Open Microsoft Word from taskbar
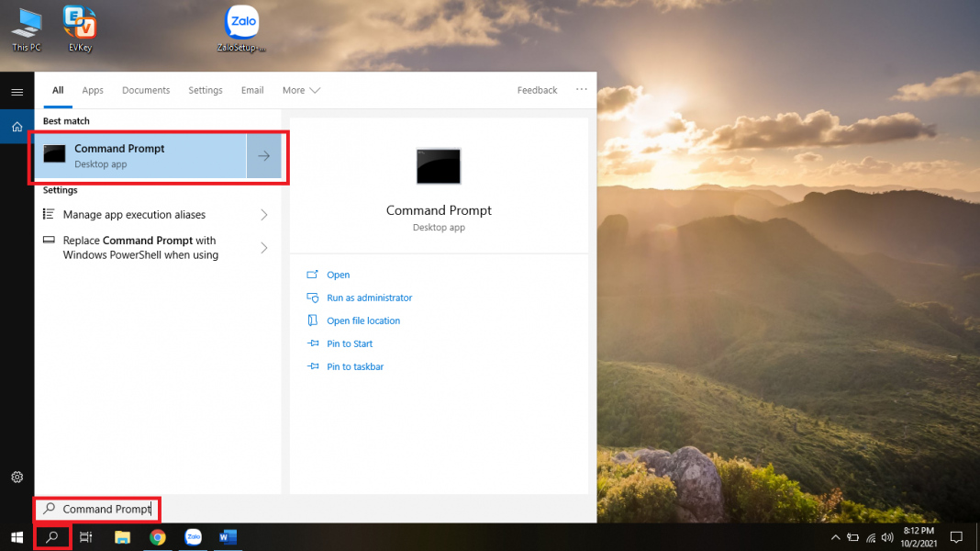This screenshot has width=980, height=551. (228, 537)
